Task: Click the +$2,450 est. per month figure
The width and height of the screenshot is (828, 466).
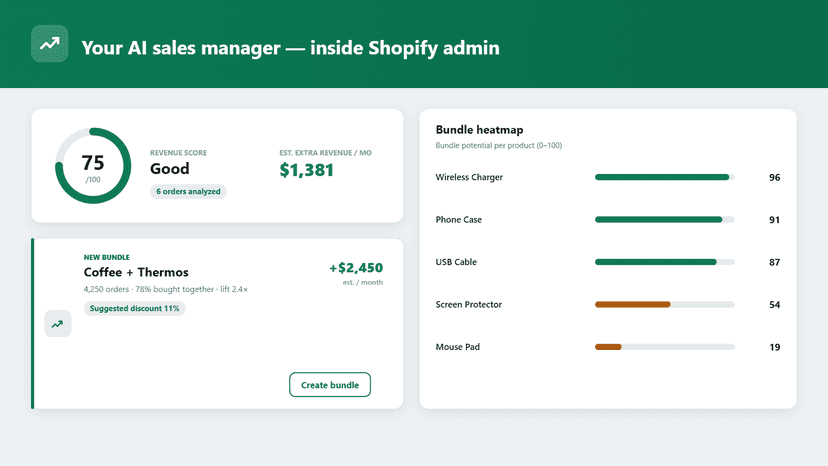Action: (x=356, y=268)
